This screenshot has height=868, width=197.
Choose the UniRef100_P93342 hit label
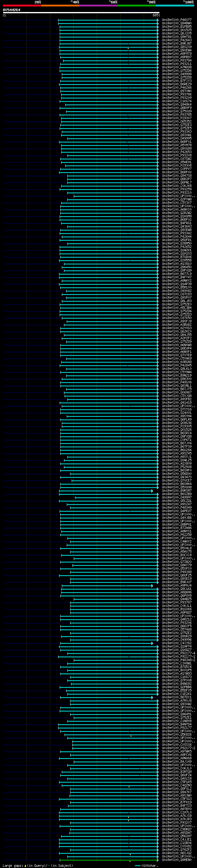click(177, 233)
